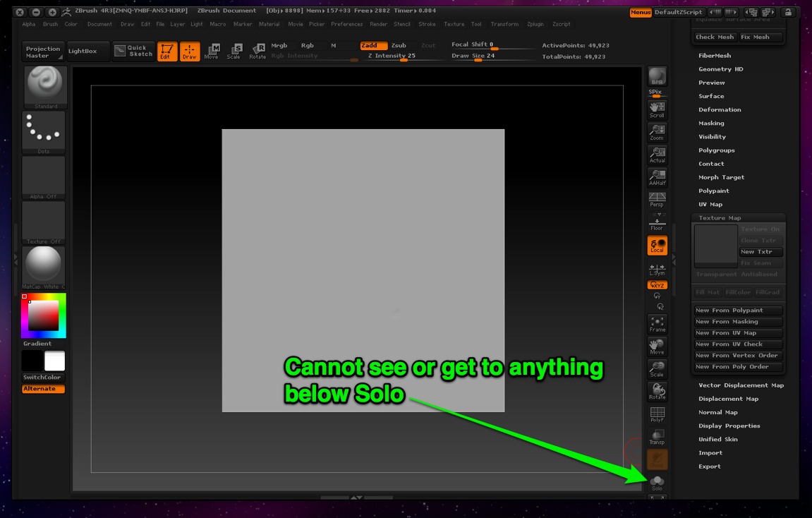Image resolution: width=812 pixels, height=518 pixels.
Task: Toggle Transp transparency mode
Action: (x=658, y=437)
